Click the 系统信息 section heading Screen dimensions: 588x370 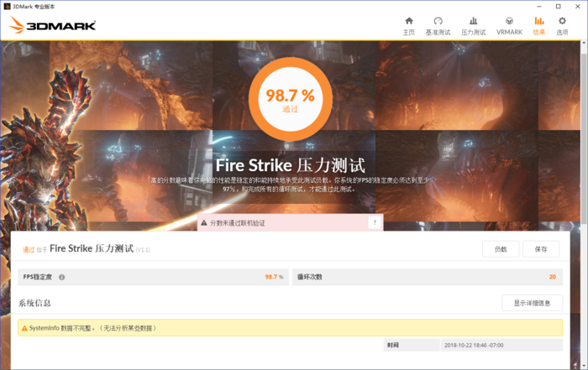(x=34, y=303)
